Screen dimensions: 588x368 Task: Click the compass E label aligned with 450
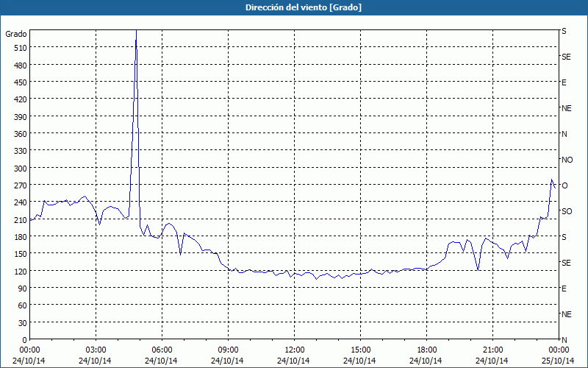pyautogui.click(x=564, y=82)
